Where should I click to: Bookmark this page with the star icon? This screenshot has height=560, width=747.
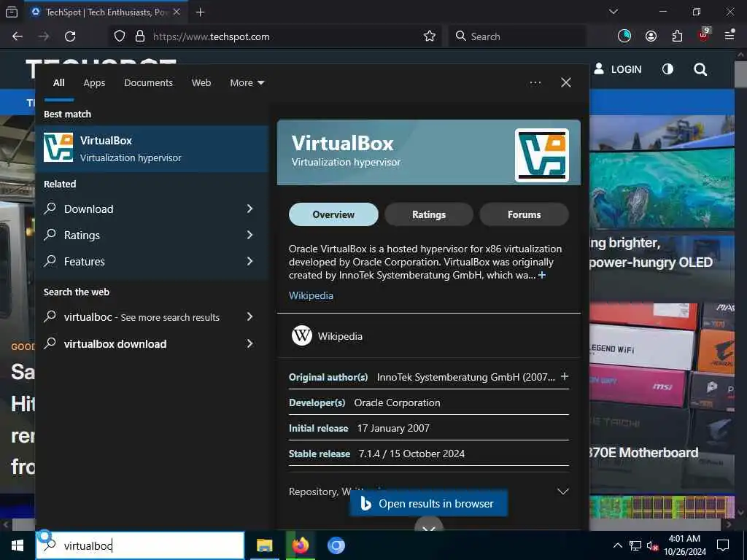pos(429,36)
